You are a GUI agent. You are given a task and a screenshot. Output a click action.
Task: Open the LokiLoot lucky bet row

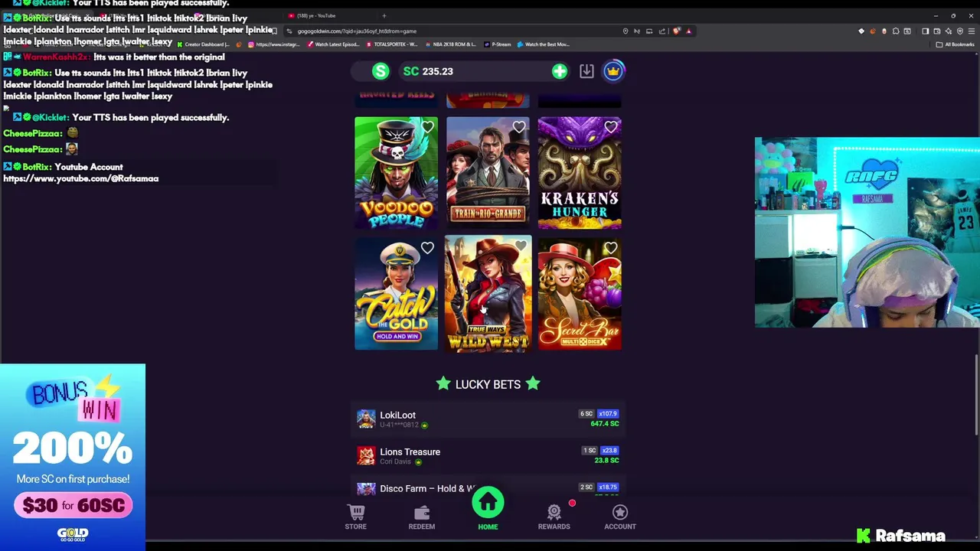pyautogui.click(x=488, y=419)
